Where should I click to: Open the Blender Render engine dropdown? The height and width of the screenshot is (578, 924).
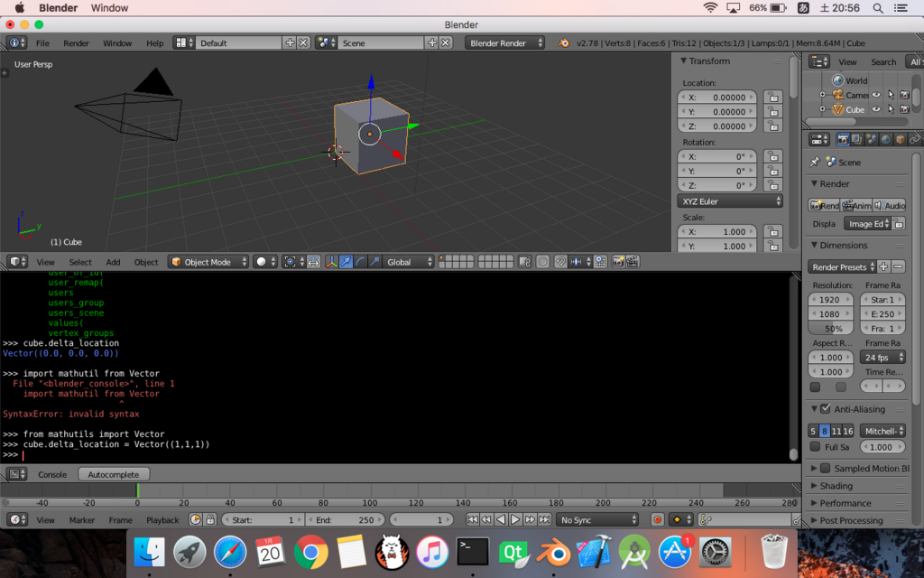tap(504, 43)
